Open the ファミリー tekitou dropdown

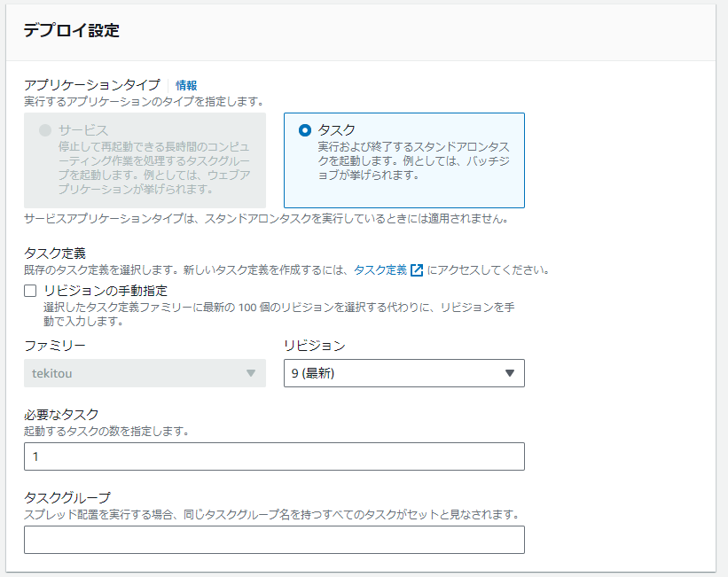tap(145, 373)
